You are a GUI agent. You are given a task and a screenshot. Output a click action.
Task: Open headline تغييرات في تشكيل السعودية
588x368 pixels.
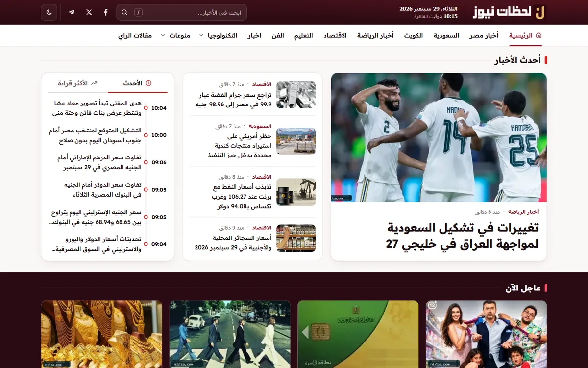tap(462, 236)
